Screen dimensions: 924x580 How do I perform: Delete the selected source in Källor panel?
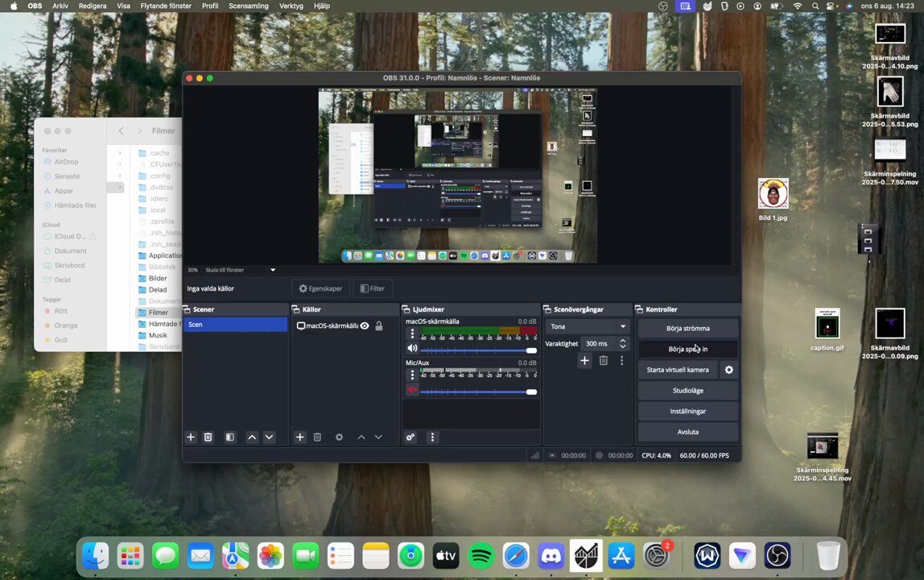[317, 437]
